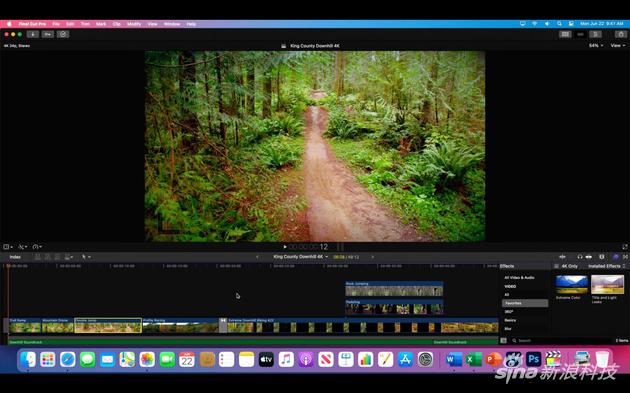Click the green Downhill Soundtrack audio track
Viewport: 630px width, 393px height.
click(253, 342)
